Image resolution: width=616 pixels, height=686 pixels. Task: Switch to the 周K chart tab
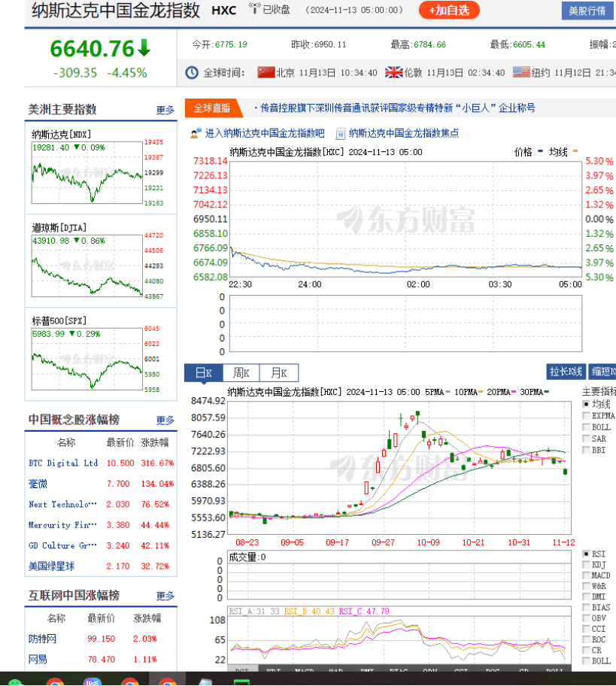pos(241,373)
